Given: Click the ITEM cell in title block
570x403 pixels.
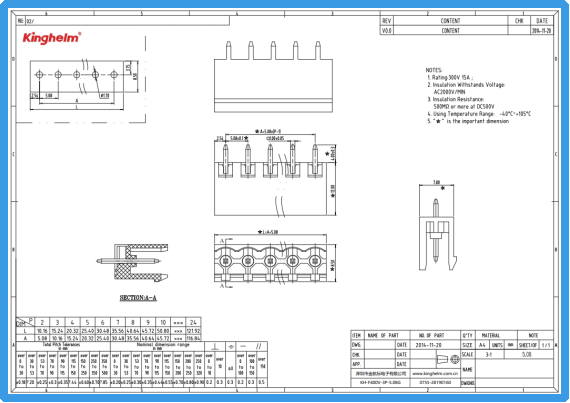Looking at the screenshot, I should click(357, 335).
